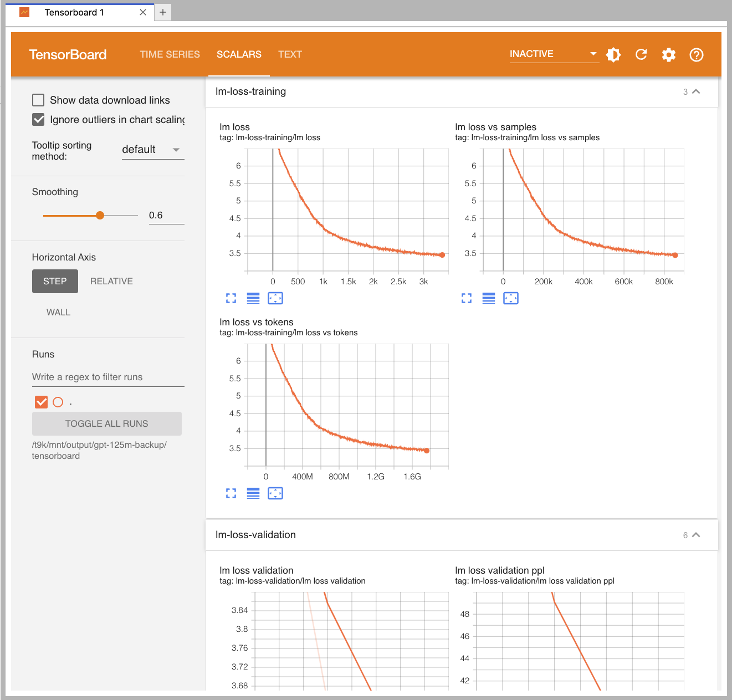Image resolution: width=732 pixels, height=700 pixels.
Task: Expand lm loss chart to full size
Action: point(231,298)
